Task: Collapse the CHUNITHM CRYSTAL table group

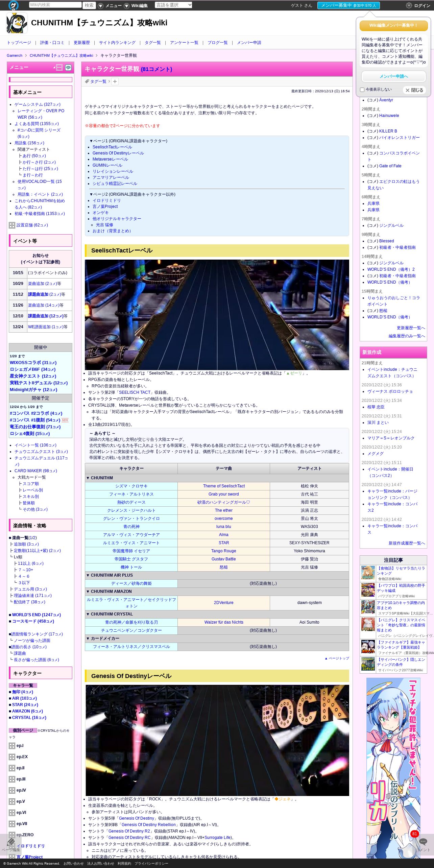Action: click(217, 614)
